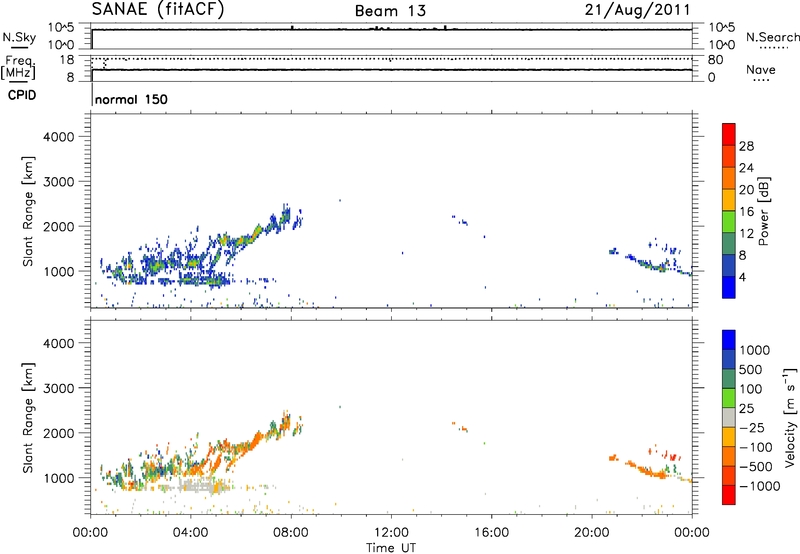800x554 pixels.
Task: Pick the 500–1000 dark blue Velocity segment
Action: point(729,359)
